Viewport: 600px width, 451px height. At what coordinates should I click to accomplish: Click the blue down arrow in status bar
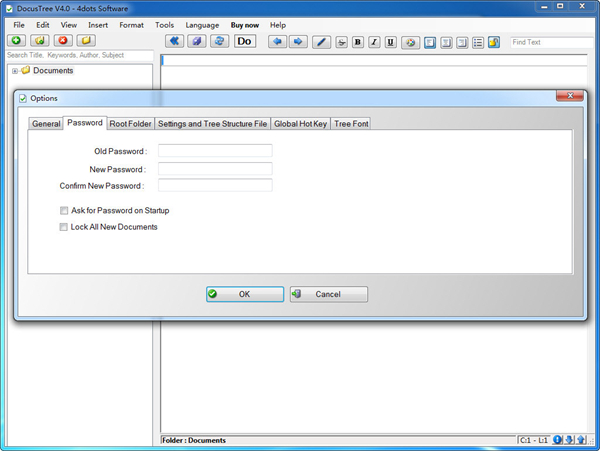pos(569,440)
